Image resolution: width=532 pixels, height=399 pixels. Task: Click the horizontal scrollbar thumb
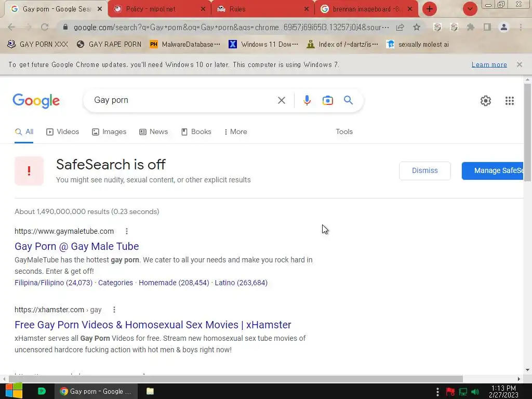pos(235,379)
